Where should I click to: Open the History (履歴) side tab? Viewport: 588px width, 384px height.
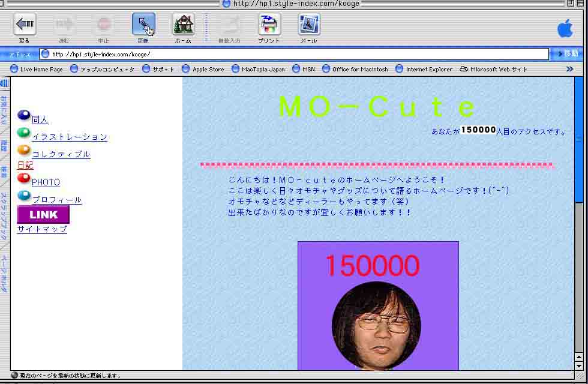4,145
